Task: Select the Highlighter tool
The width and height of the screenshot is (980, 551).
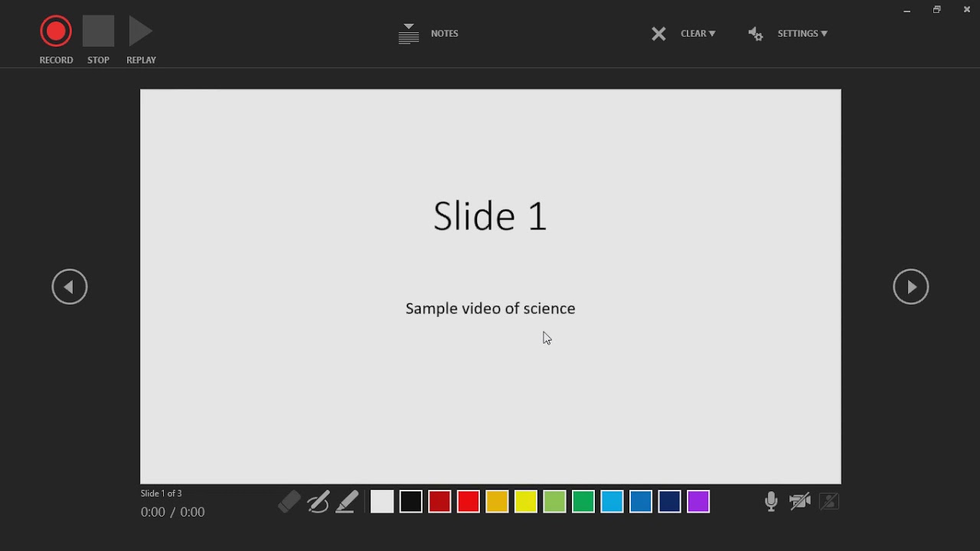Action: tap(347, 502)
